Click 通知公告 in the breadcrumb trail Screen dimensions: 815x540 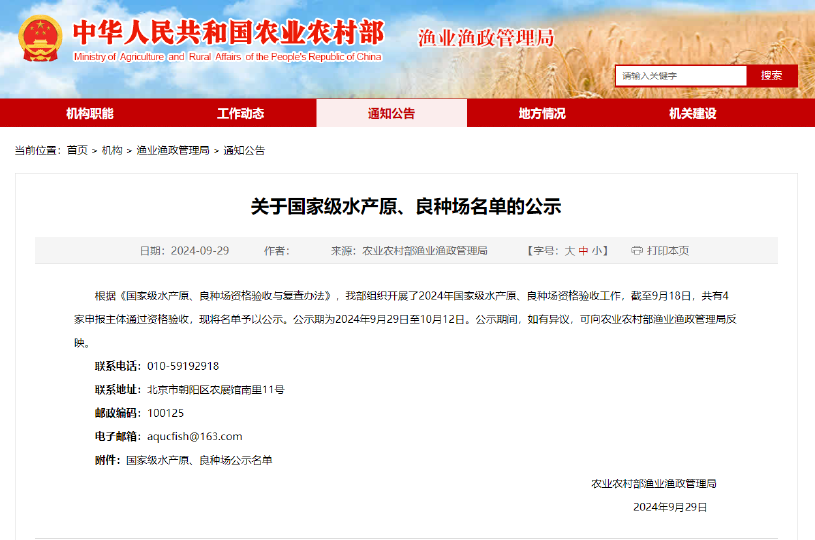click(244, 150)
